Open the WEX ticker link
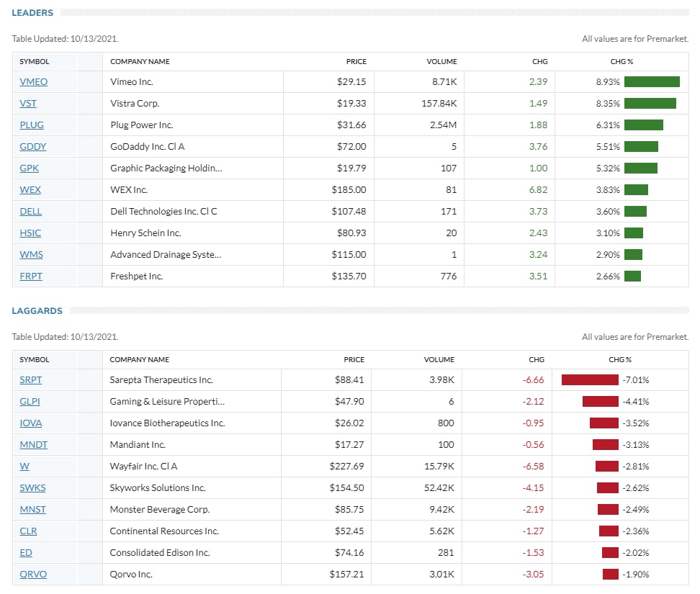 30,189
